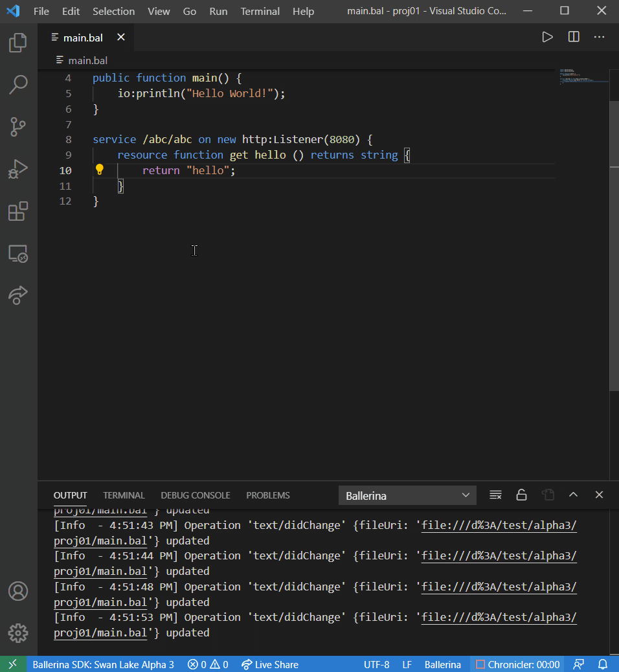This screenshot has height=672, width=619.
Task: Run the Ballerina file with play icon
Action: (547, 38)
